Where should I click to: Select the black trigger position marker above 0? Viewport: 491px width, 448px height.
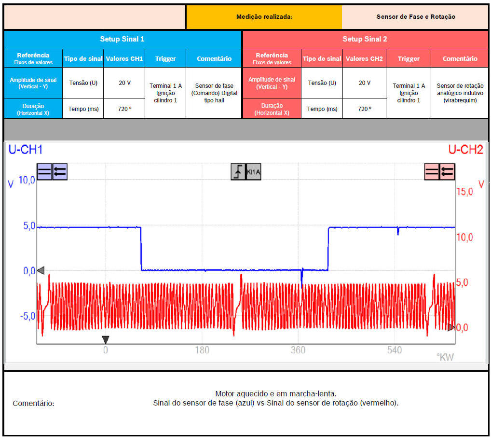[106, 339]
